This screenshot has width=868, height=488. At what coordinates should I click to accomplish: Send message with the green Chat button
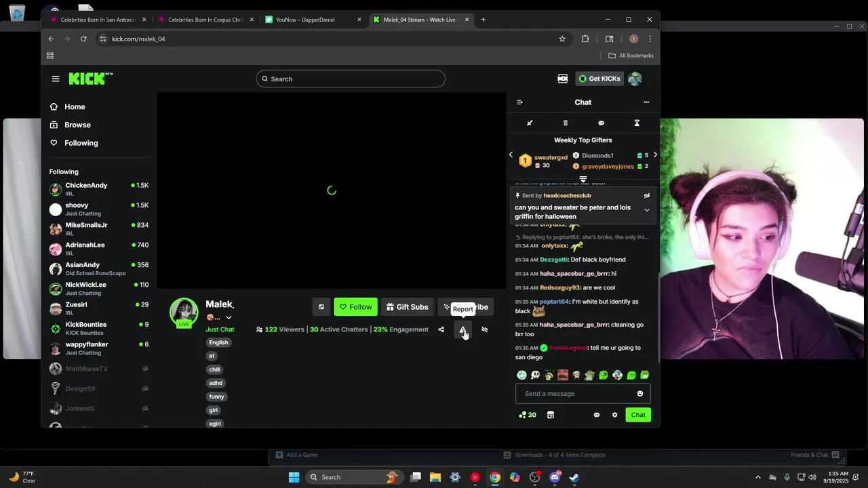[x=638, y=415]
